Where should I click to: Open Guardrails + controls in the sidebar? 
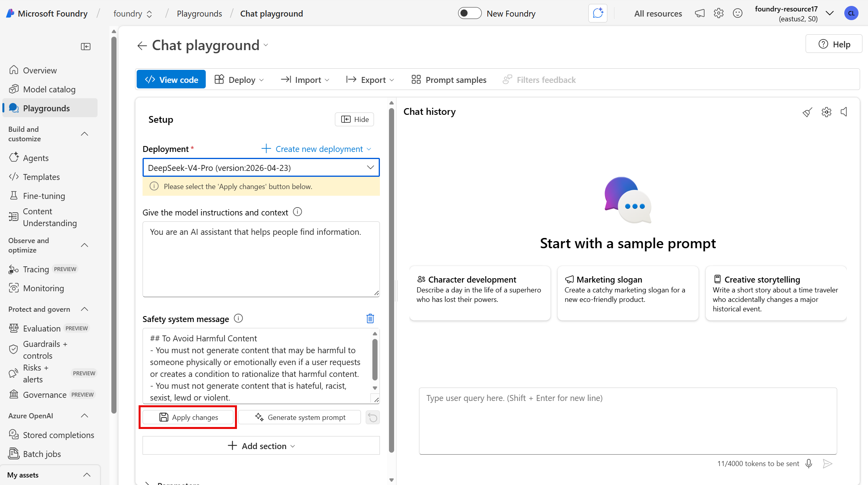[x=50, y=350]
